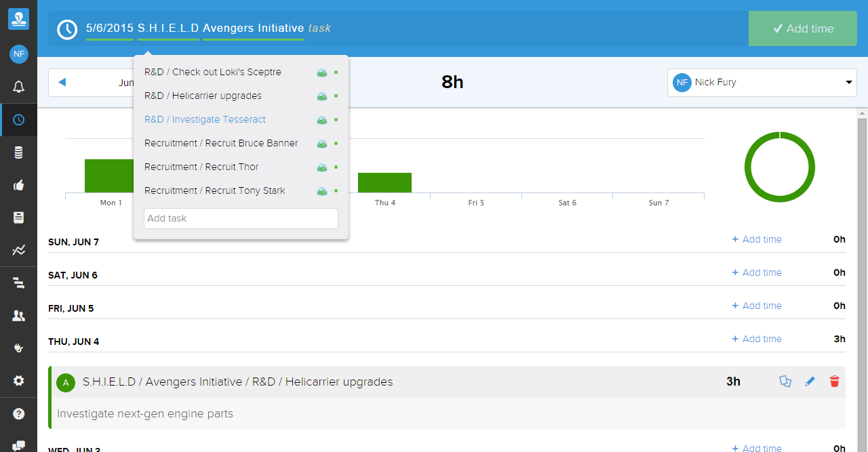Open the team users icon

tap(19, 316)
